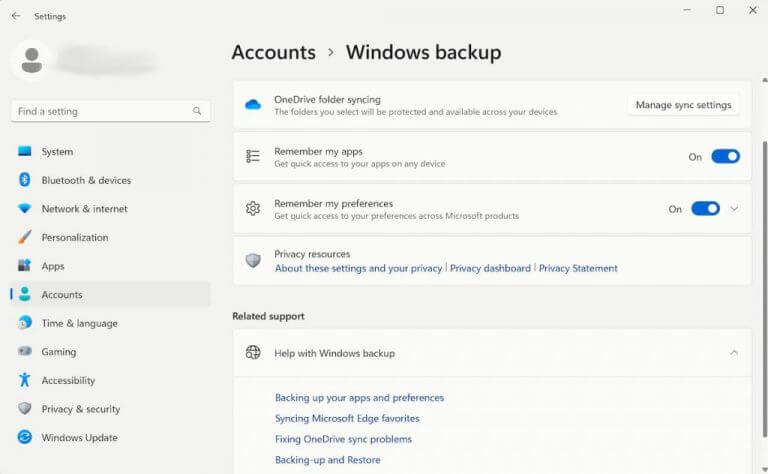Viewport: 768px width, 474px height.
Task: Click the Gaming controller icon
Action: point(24,351)
